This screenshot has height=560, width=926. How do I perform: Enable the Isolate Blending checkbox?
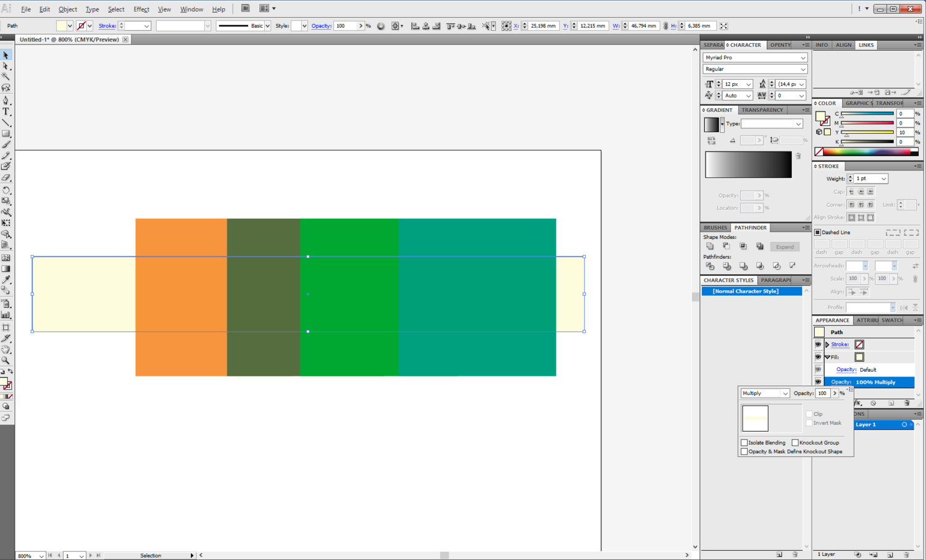[745, 443]
